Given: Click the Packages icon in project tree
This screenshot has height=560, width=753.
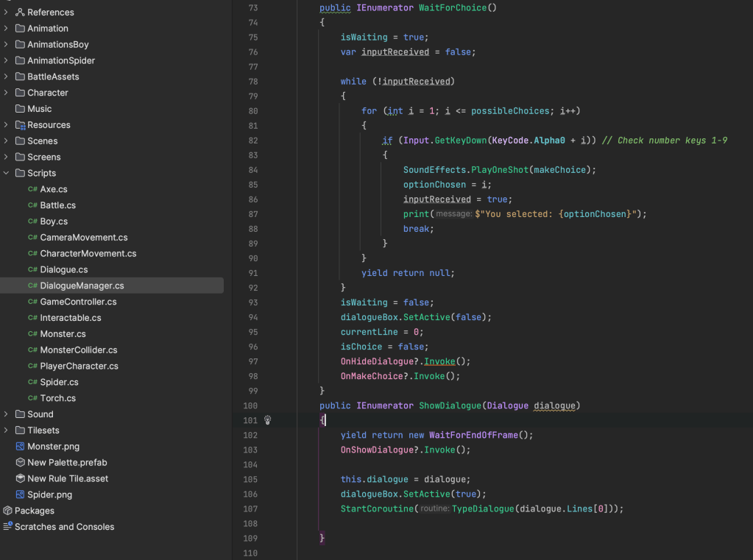Looking at the screenshot, I should (x=7, y=511).
